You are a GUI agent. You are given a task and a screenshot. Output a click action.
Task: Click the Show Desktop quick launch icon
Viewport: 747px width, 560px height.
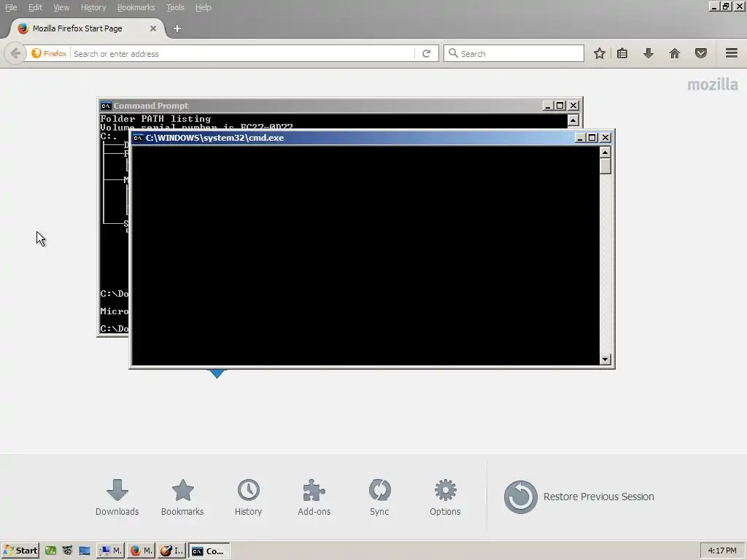[x=85, y=551]
